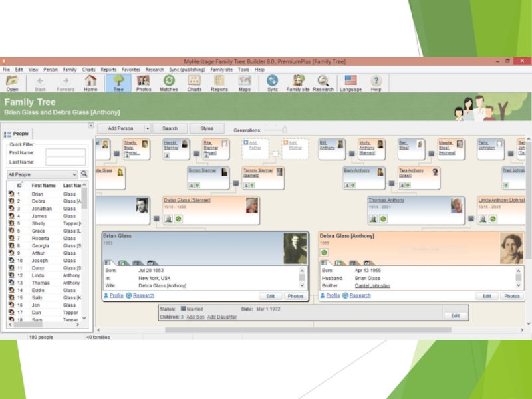Click green match icon on Daisy Glass card
The height and width of the screenshot is (399, 532).
click(178, 219)
